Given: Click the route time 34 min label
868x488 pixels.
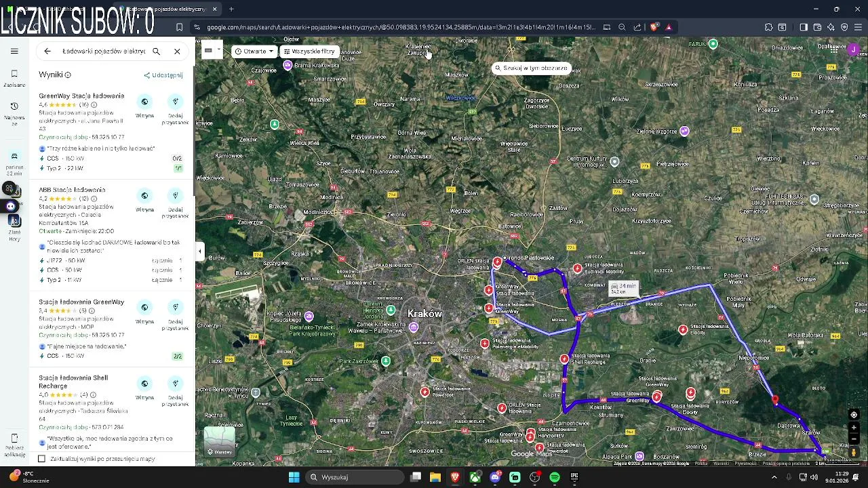Looking at the screenshot, I should (624, 289).
